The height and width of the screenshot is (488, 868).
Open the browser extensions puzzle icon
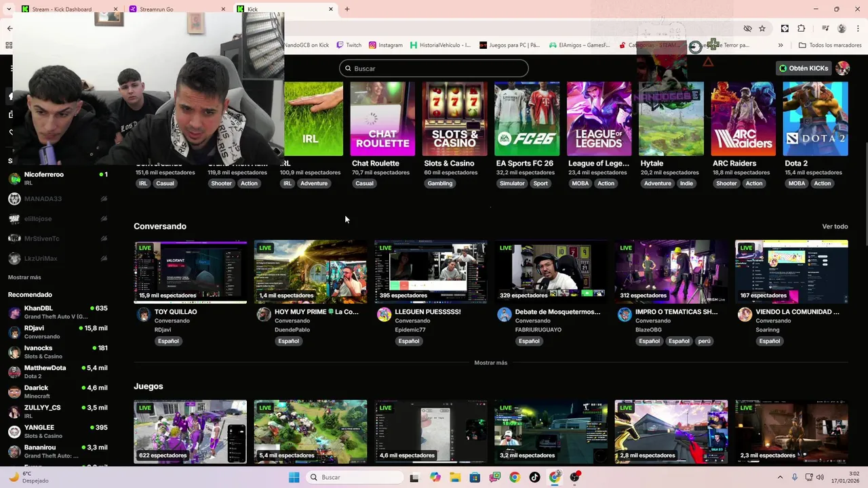[802, 28]
